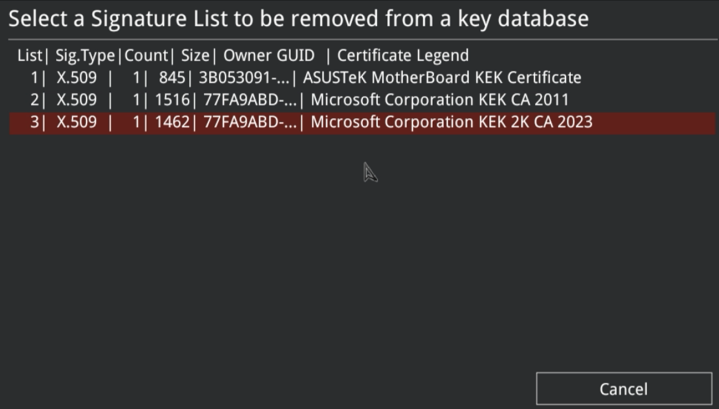719x409 pixels.
Task: Click X.509 type in the ASUSTeK row
Action: click(77, 77)
